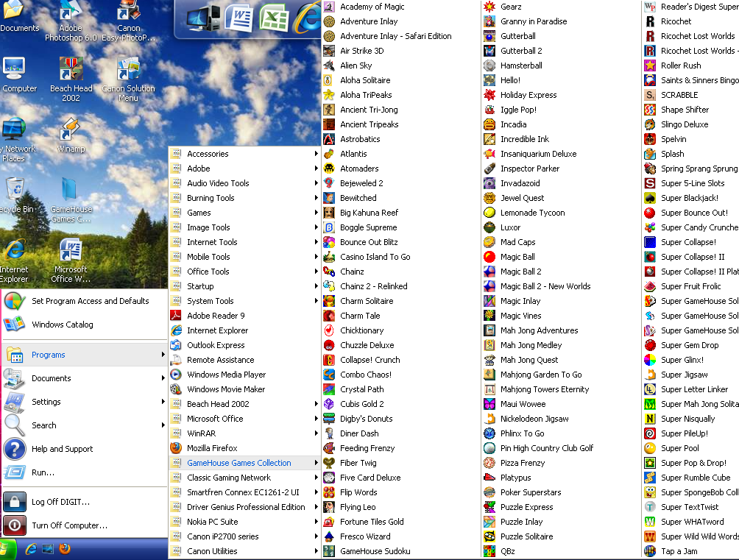
Task: Launch Super Collapse! II game
Action: point(691,256)
